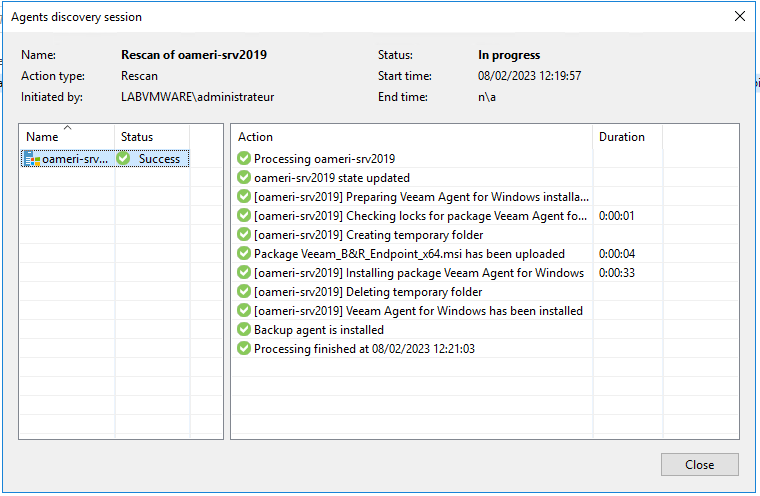Click the 'Rescan' action type value

coord(139,76)
